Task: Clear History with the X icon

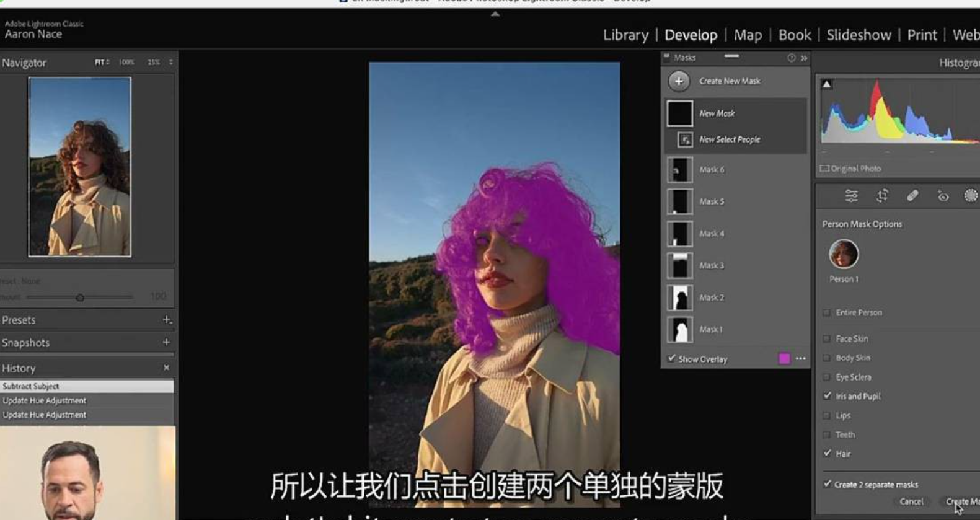Action: [166, 368]
